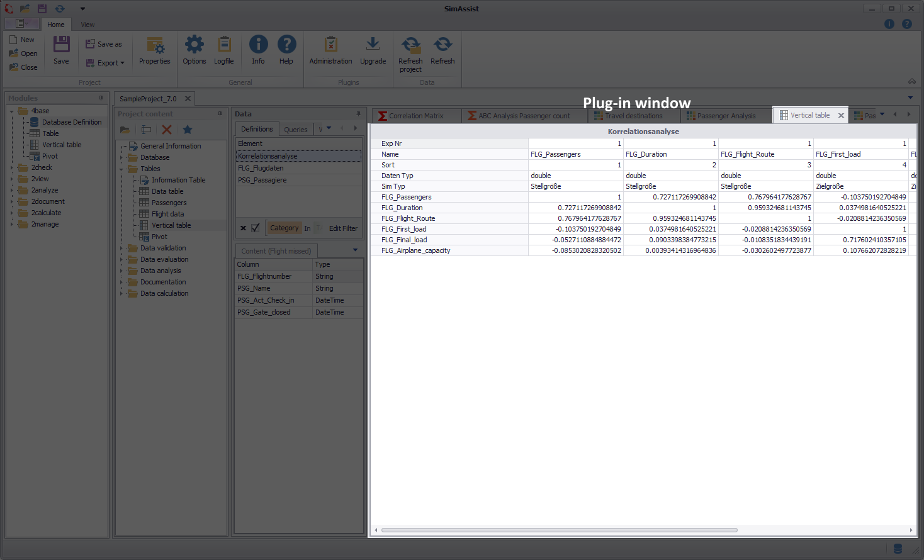View the Logfile
924x560 pixels.
(x=223, y=50)
